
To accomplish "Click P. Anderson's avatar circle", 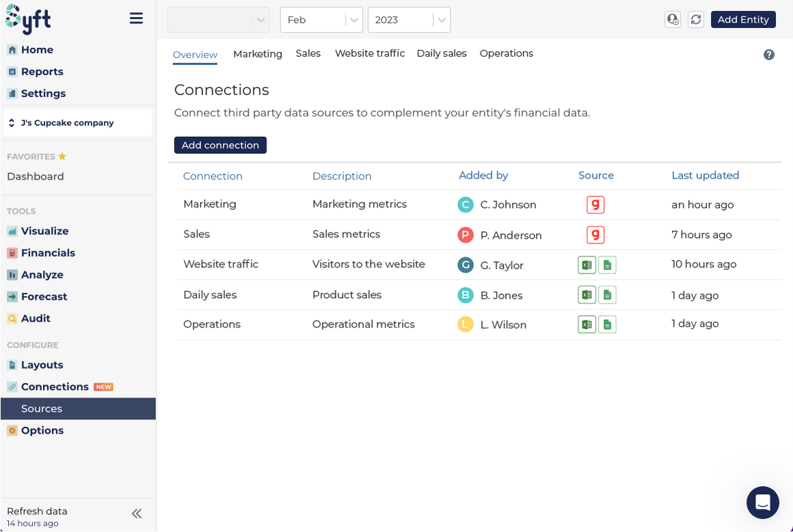I will [466, 235].
